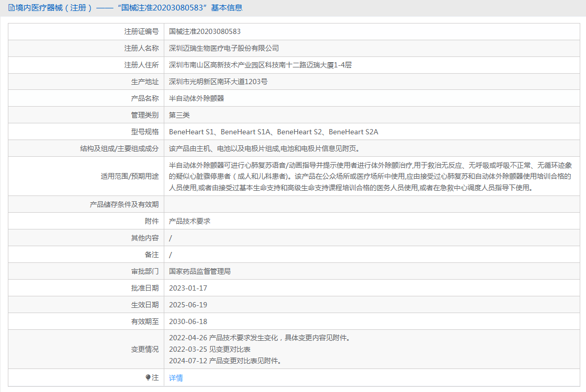Click the intended-use paragraph about 心肺复苏语音
586x392 pixels.
point(370,176)
